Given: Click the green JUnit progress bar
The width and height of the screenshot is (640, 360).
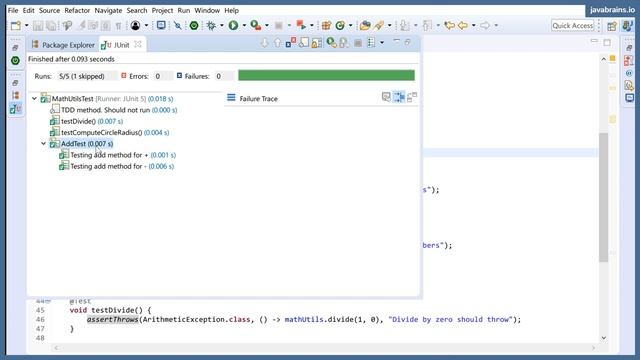Looking at the screenshot, I should [x=326, y=75].
